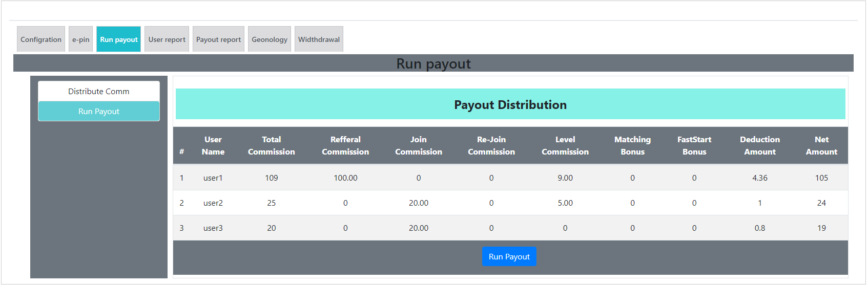Viewport: 868px width, 285px height.
Task: Open the User report tab
Action: [x=167, y=39]
